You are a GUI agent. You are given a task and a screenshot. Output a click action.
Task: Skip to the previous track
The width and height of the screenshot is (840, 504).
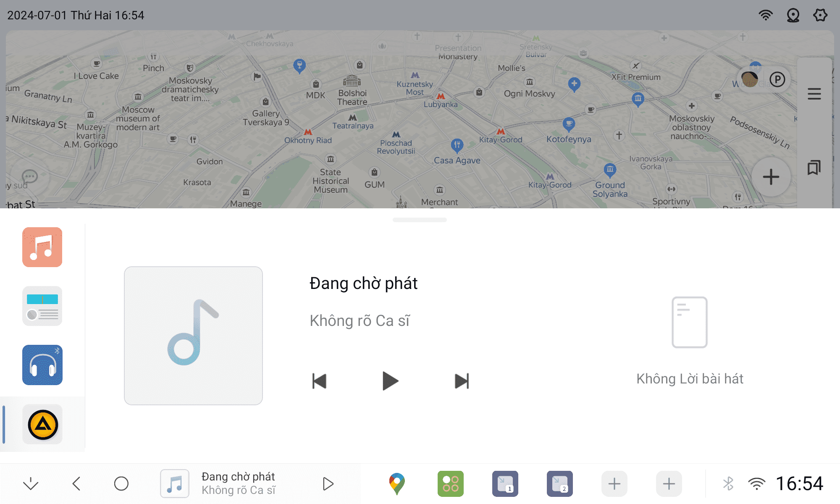[319, 381]
